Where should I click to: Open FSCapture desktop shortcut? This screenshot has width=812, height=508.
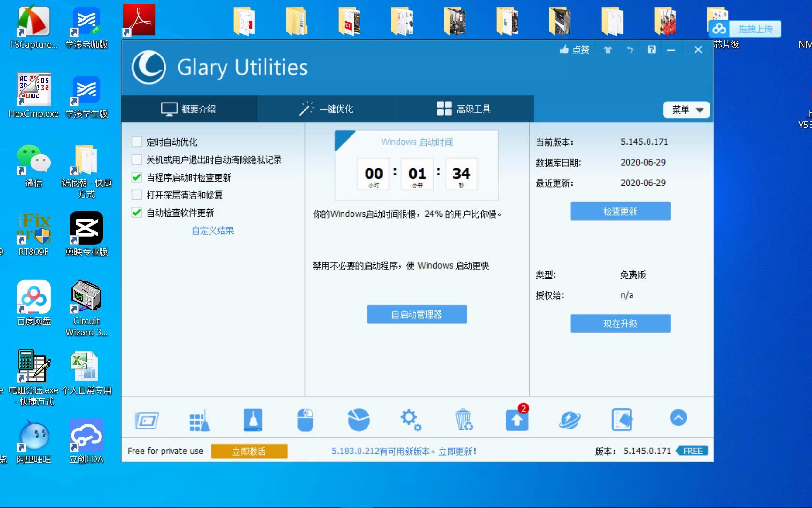pos(33,27)
